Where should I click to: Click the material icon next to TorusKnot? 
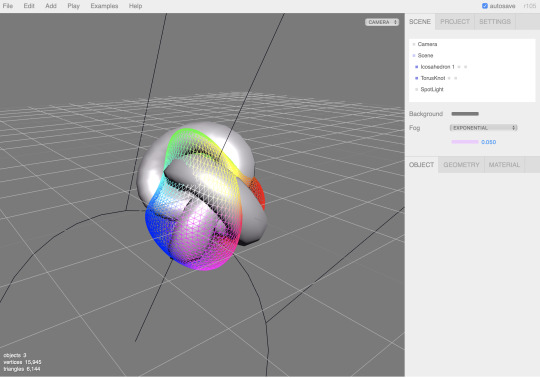(456, 78)
